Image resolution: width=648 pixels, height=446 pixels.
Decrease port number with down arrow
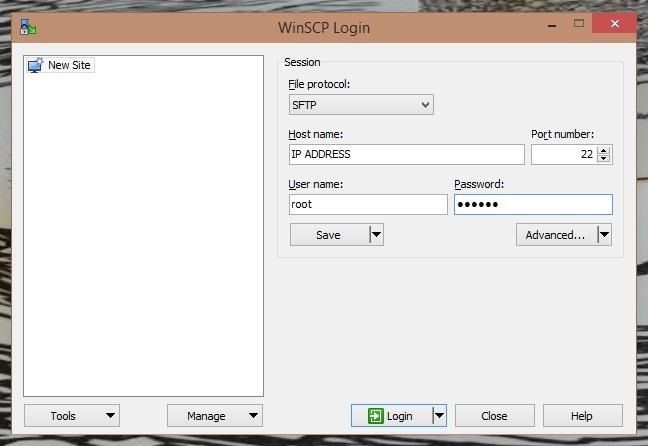[x=604, y=159]
